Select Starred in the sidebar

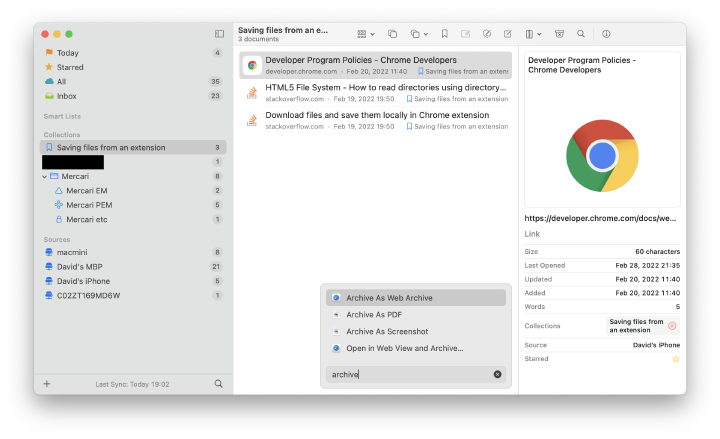pos(133,67)
